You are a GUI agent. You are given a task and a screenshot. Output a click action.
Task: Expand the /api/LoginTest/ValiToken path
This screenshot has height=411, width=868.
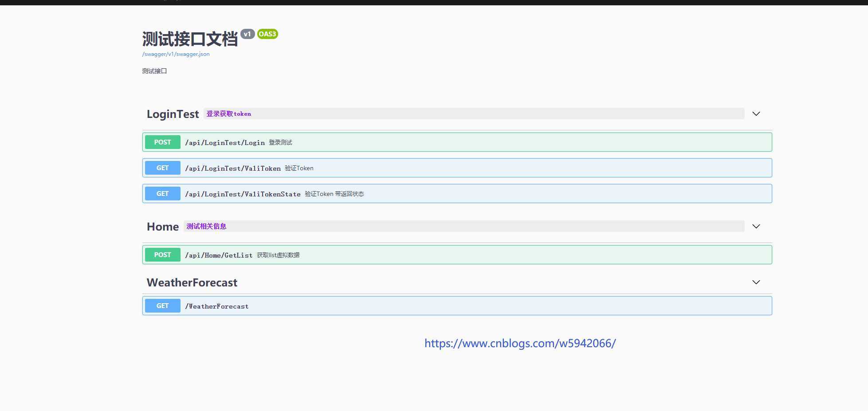(232, 168)
